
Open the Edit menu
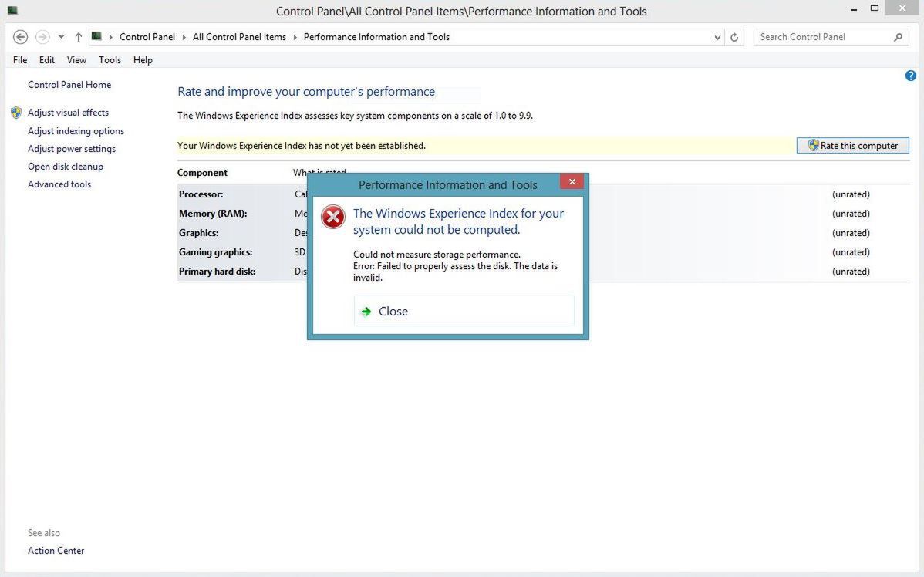click(x=47, y=60)
